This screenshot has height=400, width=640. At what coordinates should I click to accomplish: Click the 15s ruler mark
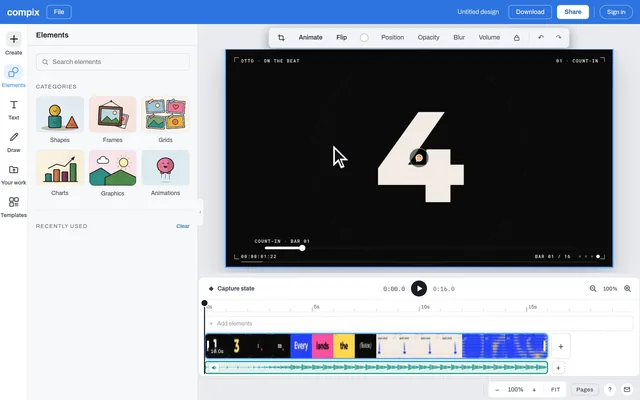[532, 307]
